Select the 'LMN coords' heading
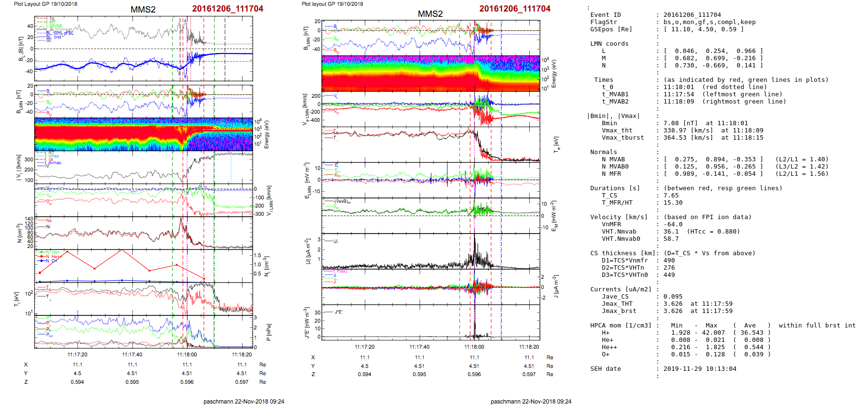 (x=609, y=44)
